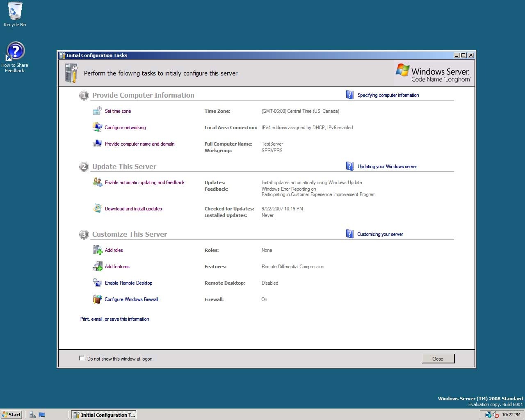Click the Firewall 'On' status value
525x420 pixels.
pos(264,299)
